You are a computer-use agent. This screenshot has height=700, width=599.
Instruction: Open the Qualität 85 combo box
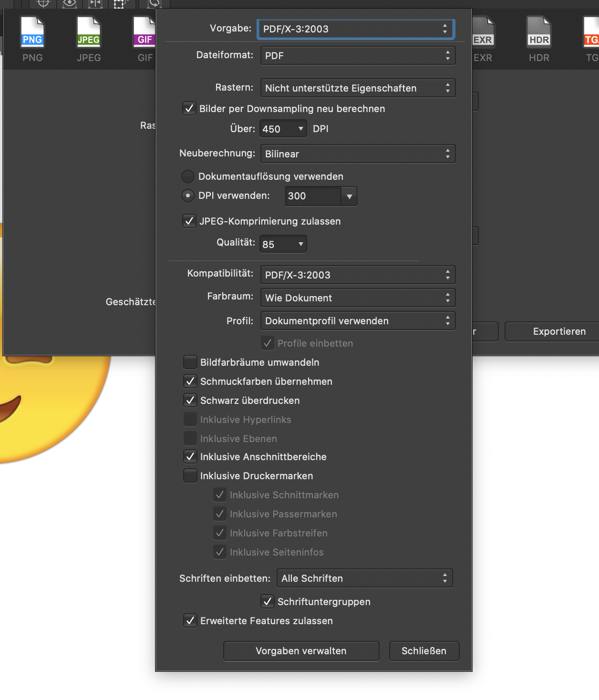[283, 244]
